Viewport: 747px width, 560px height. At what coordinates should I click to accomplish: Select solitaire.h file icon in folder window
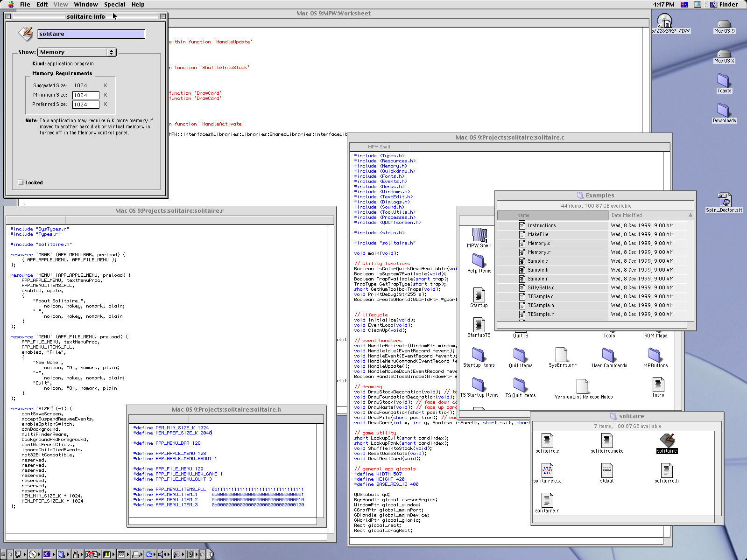pyautogui.click(x=667, y=470)
